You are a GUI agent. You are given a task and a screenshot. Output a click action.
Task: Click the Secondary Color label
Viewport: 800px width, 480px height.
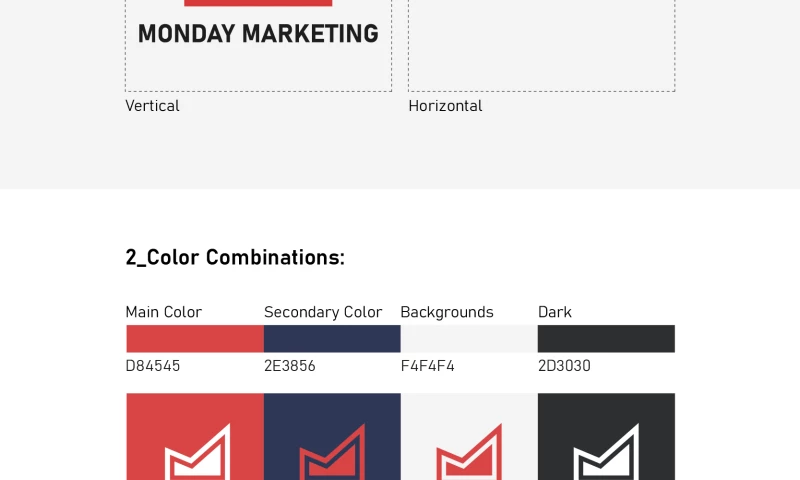coord(323,312)
